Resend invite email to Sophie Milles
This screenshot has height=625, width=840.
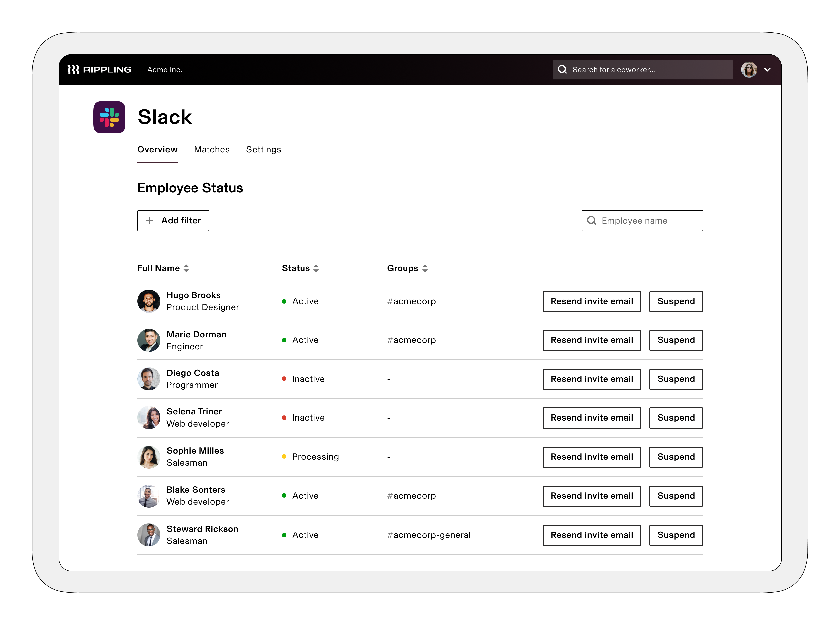tap(592, 457)
